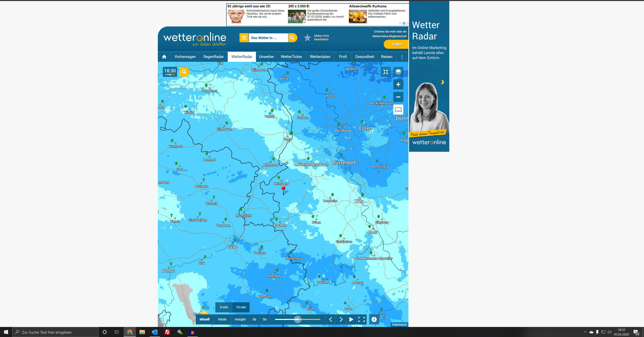644x337 pixels.
Task: Show hidden system tray icons
Action: 585,332
